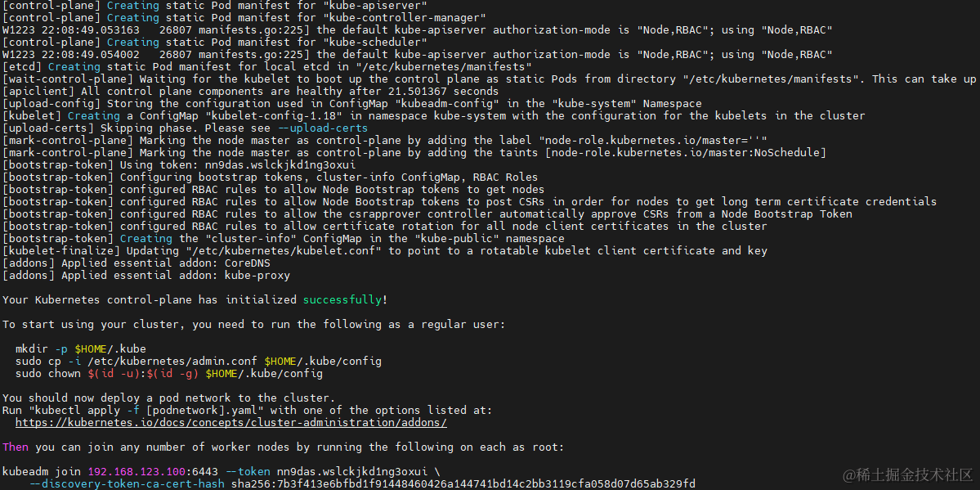This screenshot has height=490, width=980.
Task: Click the 'Applied essential addon: kube-proxy' line
Action: click(146, 276)
